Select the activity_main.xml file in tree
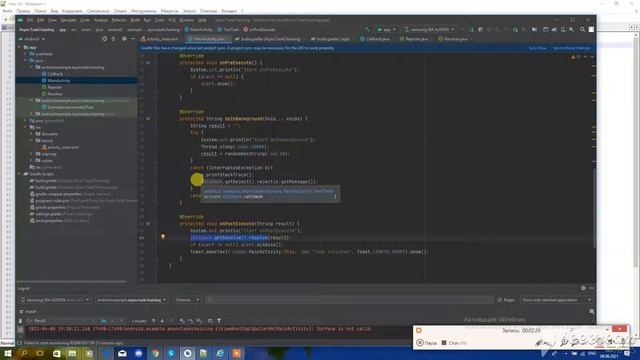 (60, 147)
